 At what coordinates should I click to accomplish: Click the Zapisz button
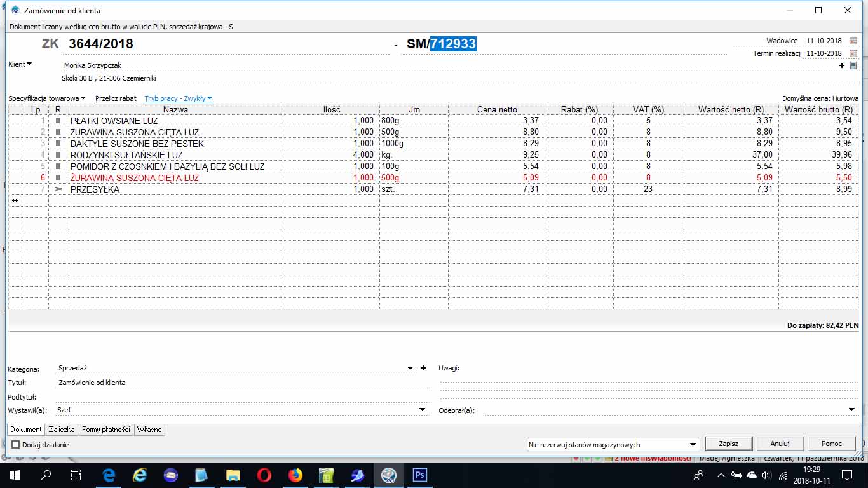[x=728, y=444]
